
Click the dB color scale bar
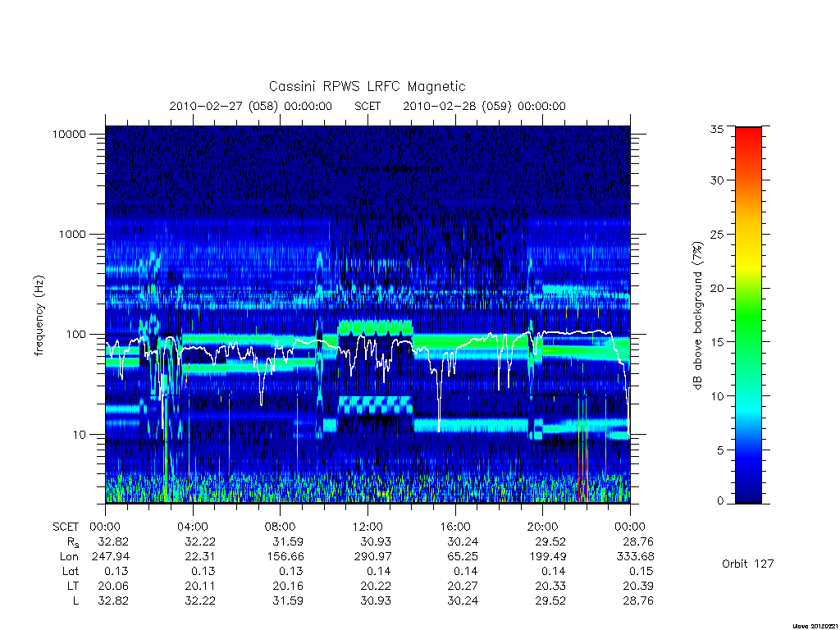[x=748, y=315]
